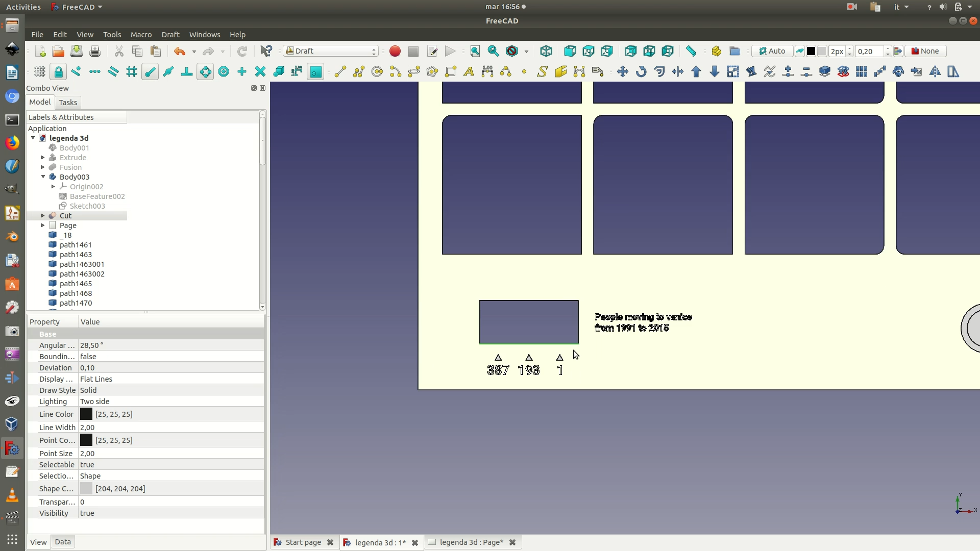Close the Start page tab

coord(330,542)
